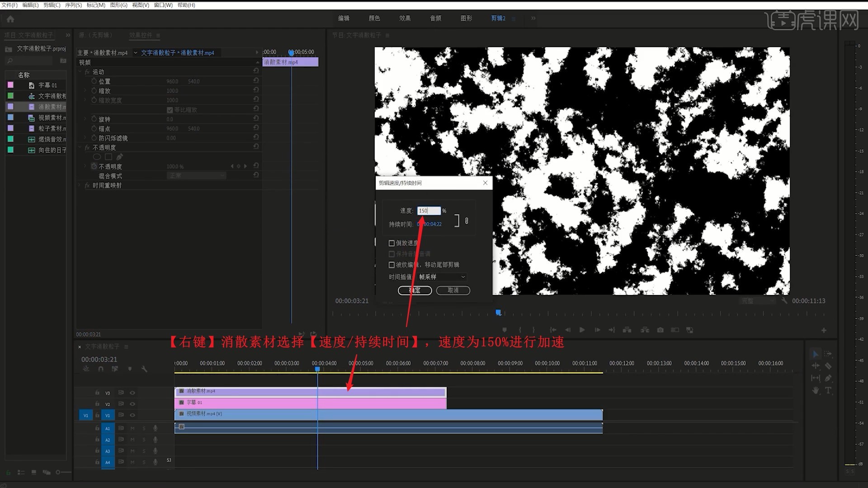Reset Position (位置) parameter
The height and width of the screenshot is (488, 868).
coord(256,81)
